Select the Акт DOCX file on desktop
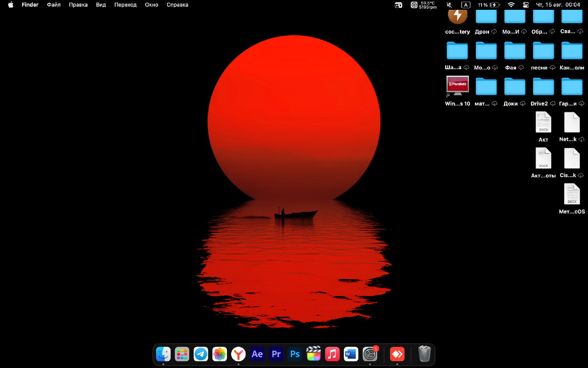The width and height of the screenshot is (588, 368). click(543, 122)
